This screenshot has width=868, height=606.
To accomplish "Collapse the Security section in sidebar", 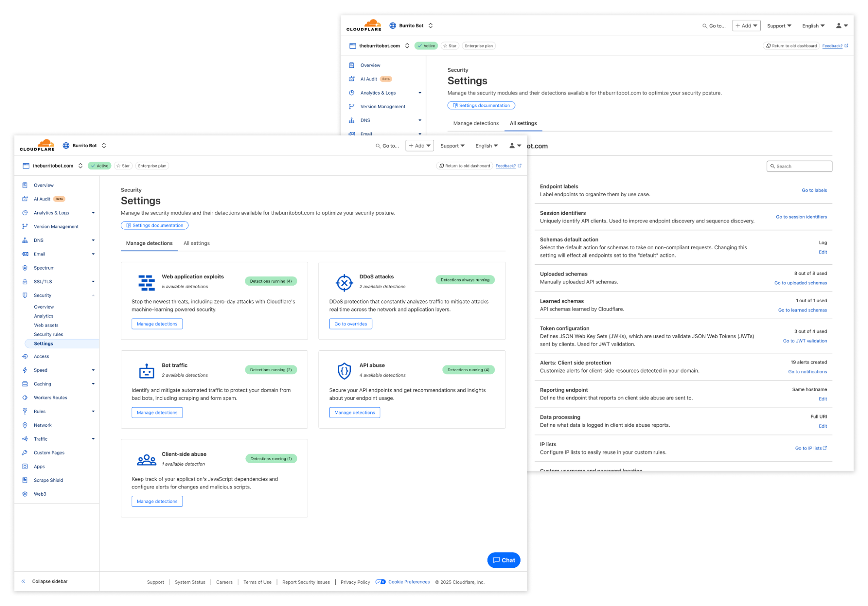I will 93,296.
